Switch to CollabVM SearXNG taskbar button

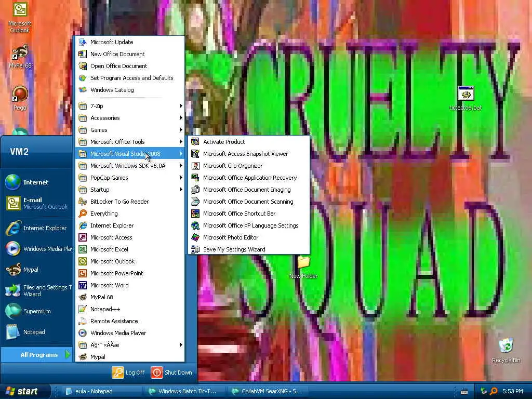click(x=268, y=391)
